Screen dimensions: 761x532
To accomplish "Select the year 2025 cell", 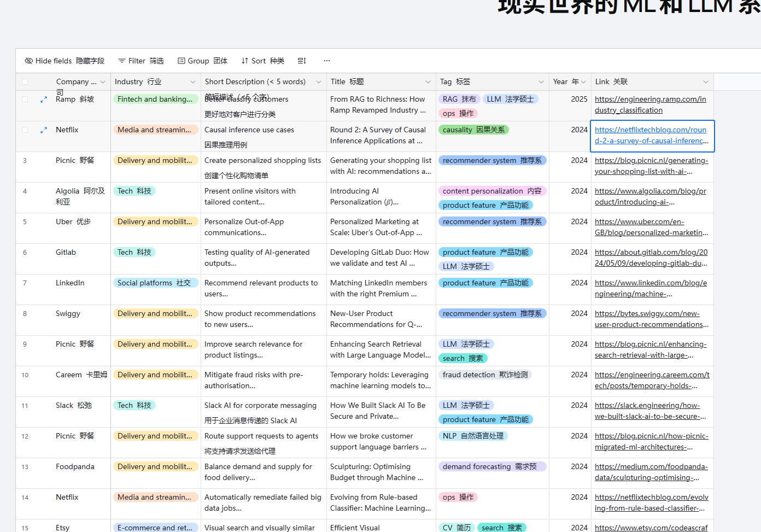I will (569, 106).
